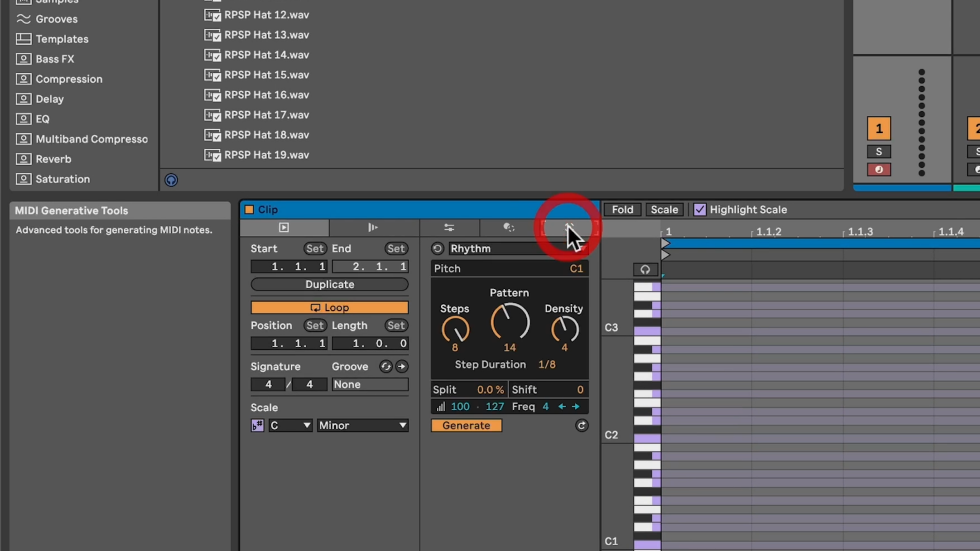The height and width of the screenshot is (551, 980).
Task: Click the file icon of RPSP Hat 12.wav
Action: click(212, 15)
